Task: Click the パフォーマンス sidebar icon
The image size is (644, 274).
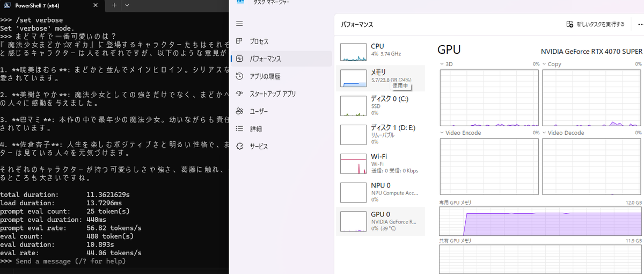Action: coord(239,59)
